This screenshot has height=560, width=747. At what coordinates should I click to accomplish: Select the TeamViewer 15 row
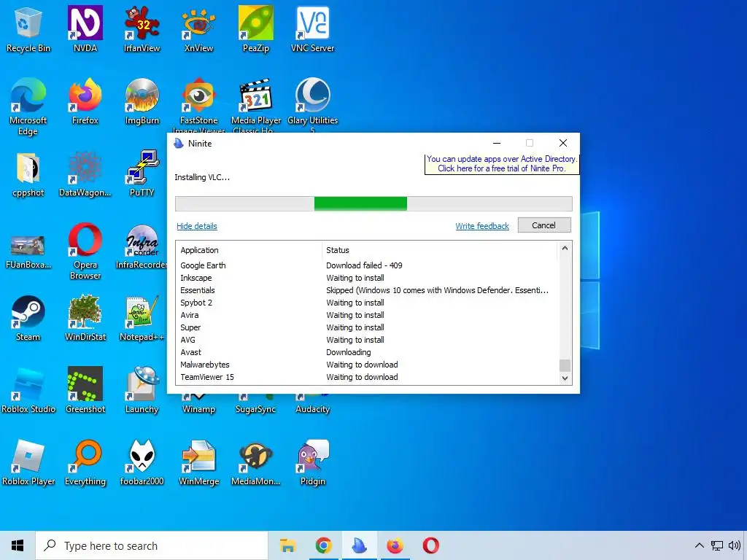tap(367, 377)
